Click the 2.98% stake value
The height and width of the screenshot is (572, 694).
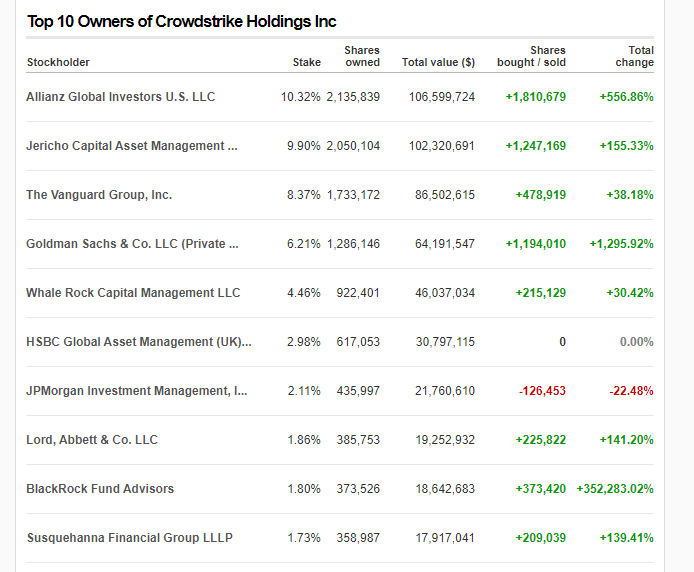pos(304,342)
